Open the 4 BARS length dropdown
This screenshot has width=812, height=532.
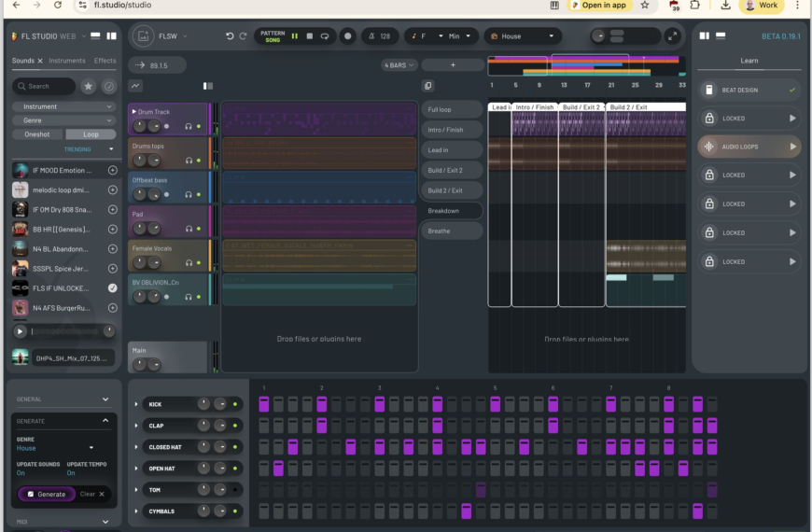[399, 65]
